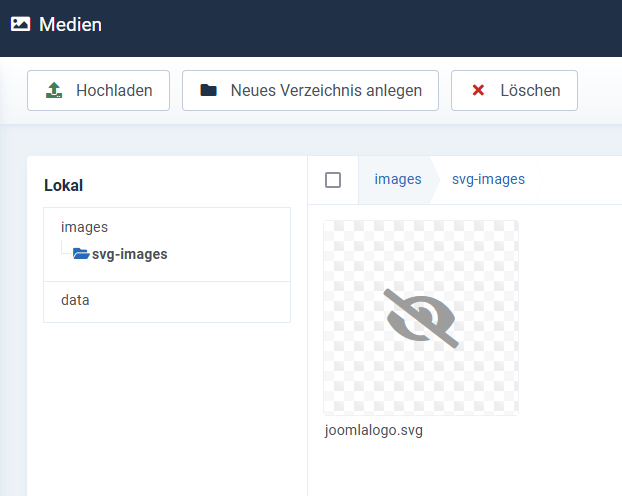The width and height of the screenshot is (622, 496).
Task: Click the Hochladen upload button
Action: [98, 90]
